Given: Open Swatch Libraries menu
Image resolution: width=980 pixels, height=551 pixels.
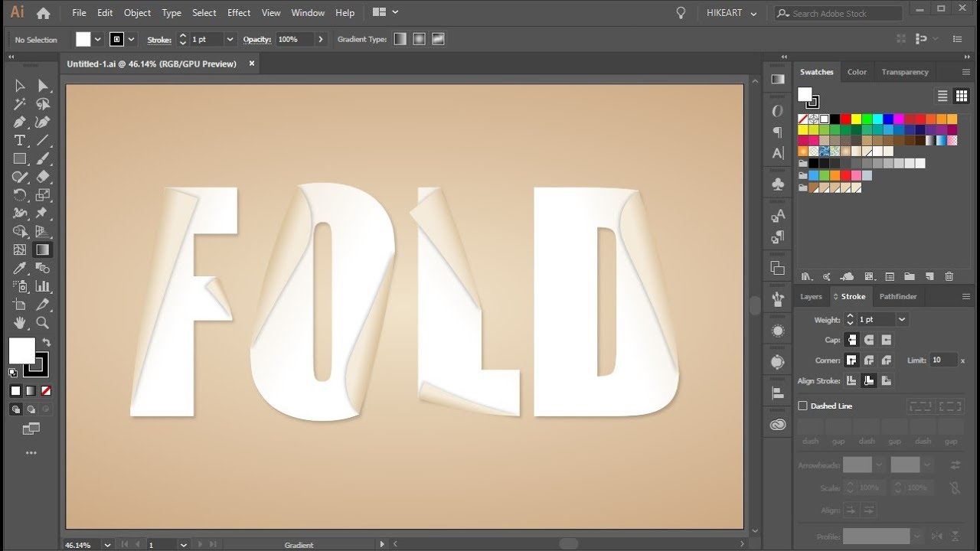Looking at the screenshot, I should point(806,276).
